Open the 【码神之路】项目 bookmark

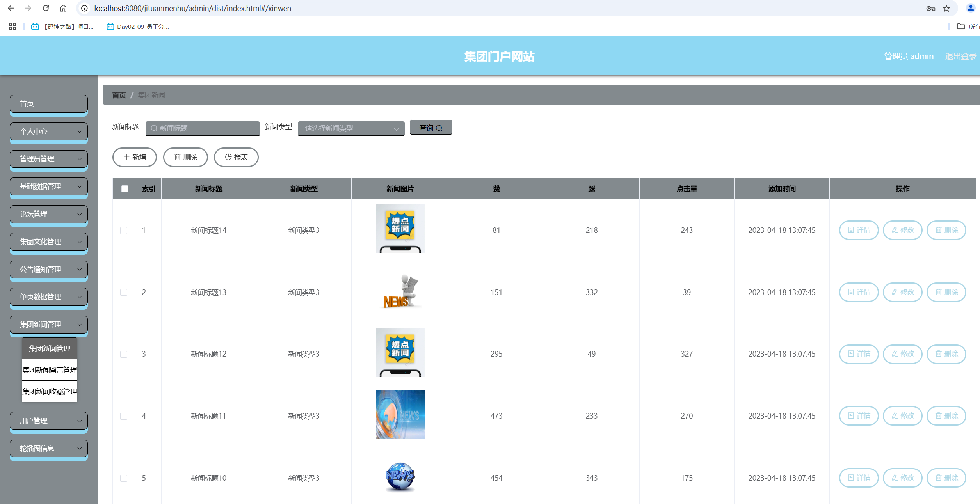tap(62, 27)
